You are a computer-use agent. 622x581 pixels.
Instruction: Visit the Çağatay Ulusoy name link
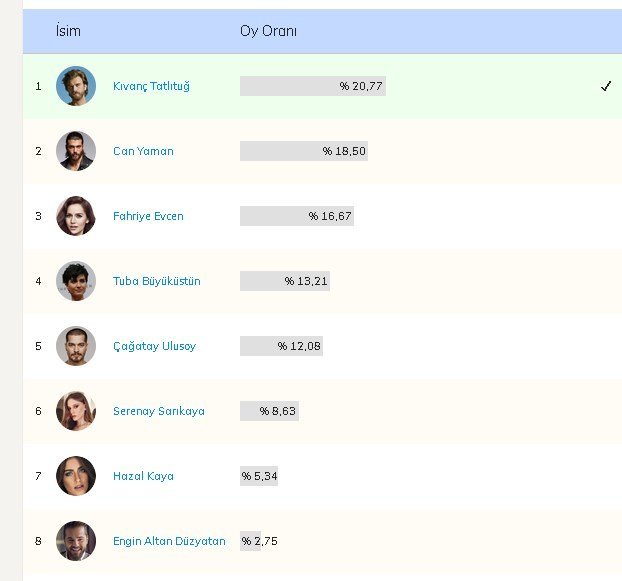[x=154, y=346]
